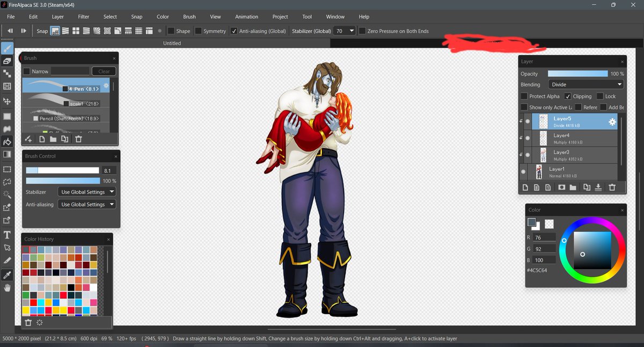Select the Eraser tool
The height and width of the screenshot is (347, 644).
point(7,62)
